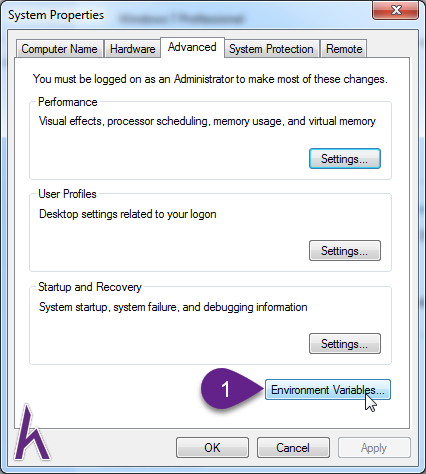426x474 pixels.
Task: Select the Advanced tab
Action: point(192,47)
